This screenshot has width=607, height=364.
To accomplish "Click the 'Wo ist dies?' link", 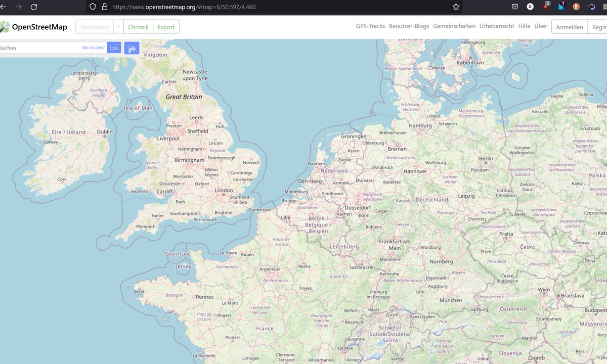I will pyautogui.click(x=93, y=48).
